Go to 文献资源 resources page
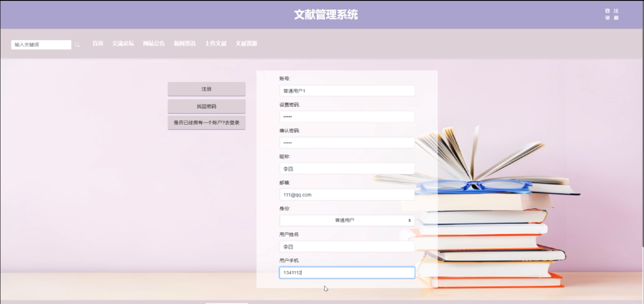644x304 pixels. point(246,43)
